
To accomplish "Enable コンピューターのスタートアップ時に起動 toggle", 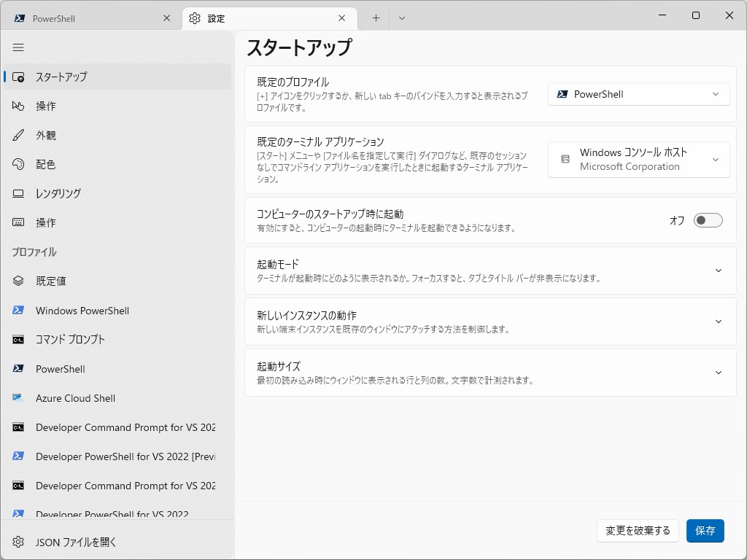I will pyautogui.click(x=707, y=219).
